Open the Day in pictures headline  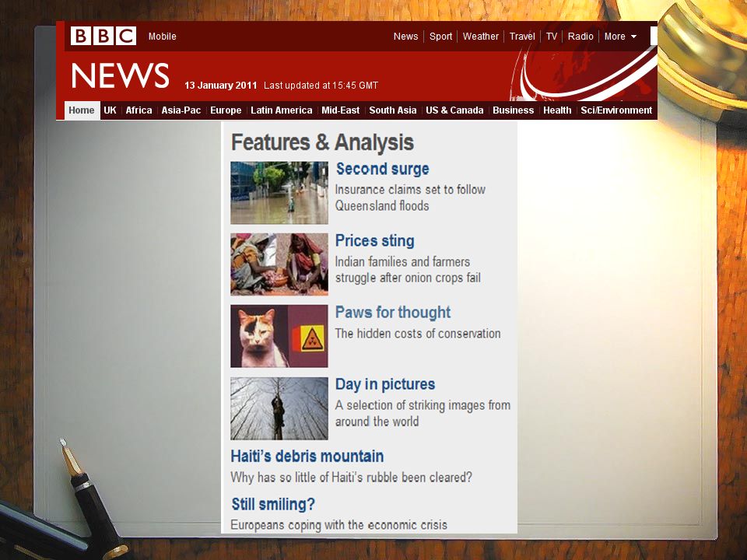(385, 384)
